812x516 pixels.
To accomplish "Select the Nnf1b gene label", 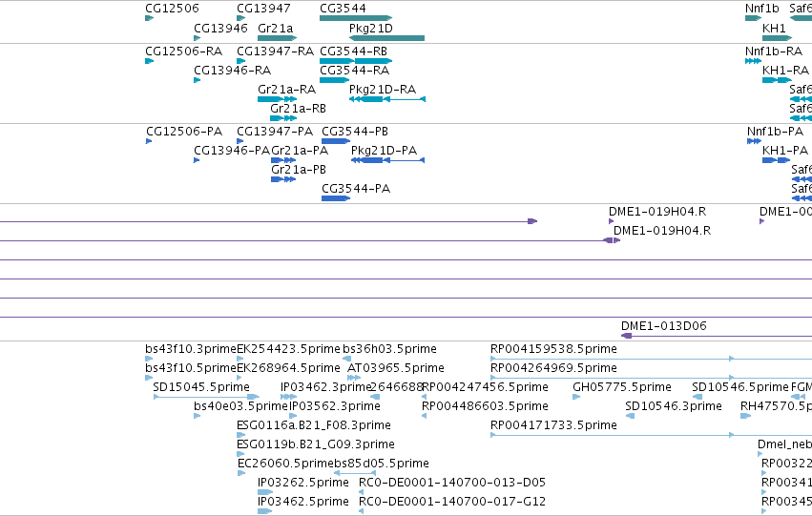I will click(x=761, y=9).
